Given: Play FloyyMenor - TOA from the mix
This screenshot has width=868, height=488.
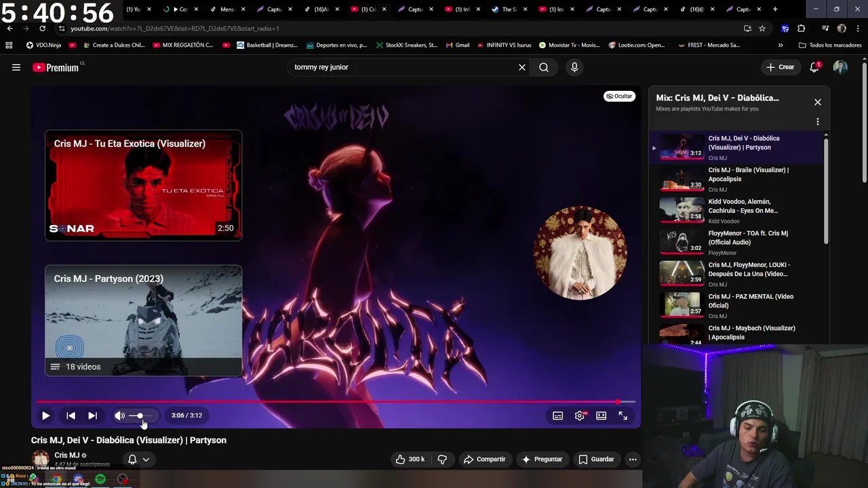Looking at the screenshot, I should coord(739,242).
